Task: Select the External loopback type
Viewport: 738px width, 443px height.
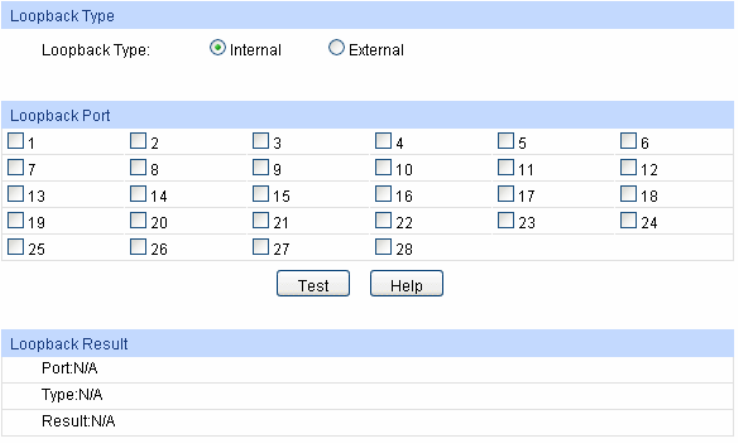Action: (337, 49)
